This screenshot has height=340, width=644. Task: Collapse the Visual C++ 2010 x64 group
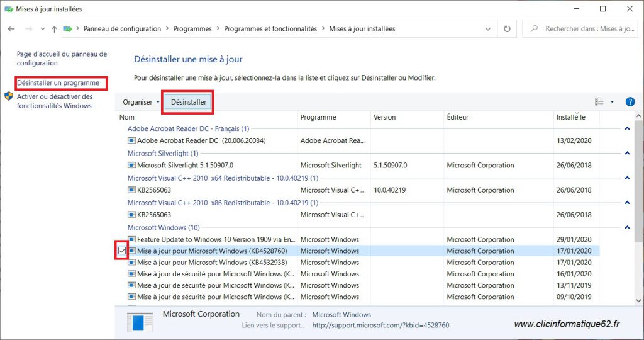coord(627,178)
